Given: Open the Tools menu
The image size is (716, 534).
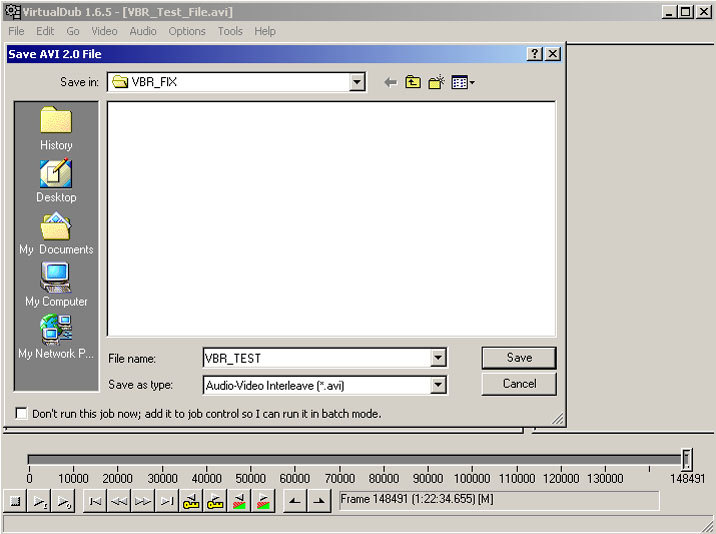Looking at the screenshot, I should coord(230,31).
